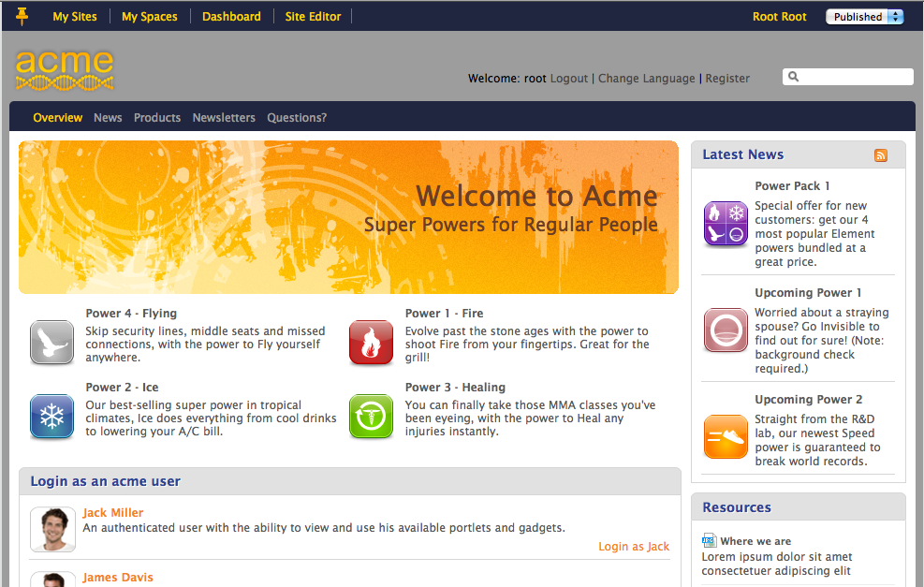The image size is (924, 587).
Task: Click Login as Jack link
Action: (x=634, y=547)
